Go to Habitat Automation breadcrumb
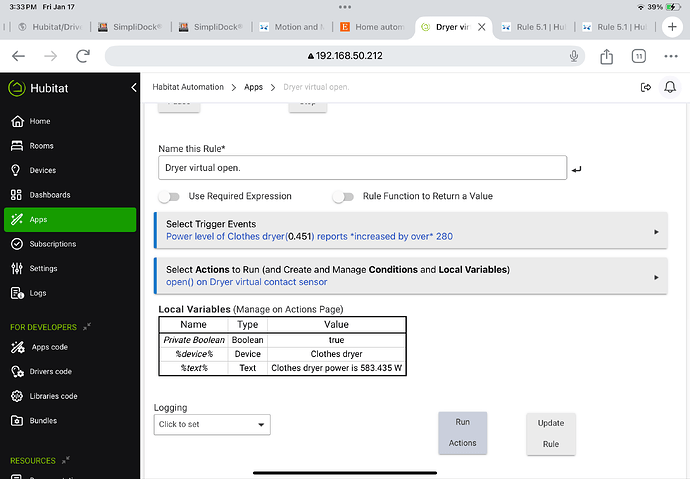Viewport: 690px width, 479px height. [188, 87]
